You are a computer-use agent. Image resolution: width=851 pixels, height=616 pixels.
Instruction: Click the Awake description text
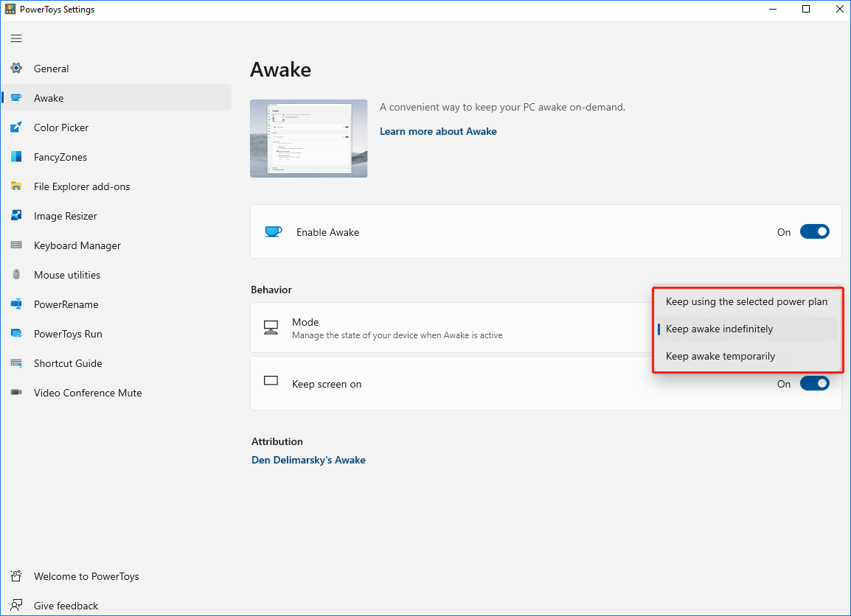[x=503, y=107]
